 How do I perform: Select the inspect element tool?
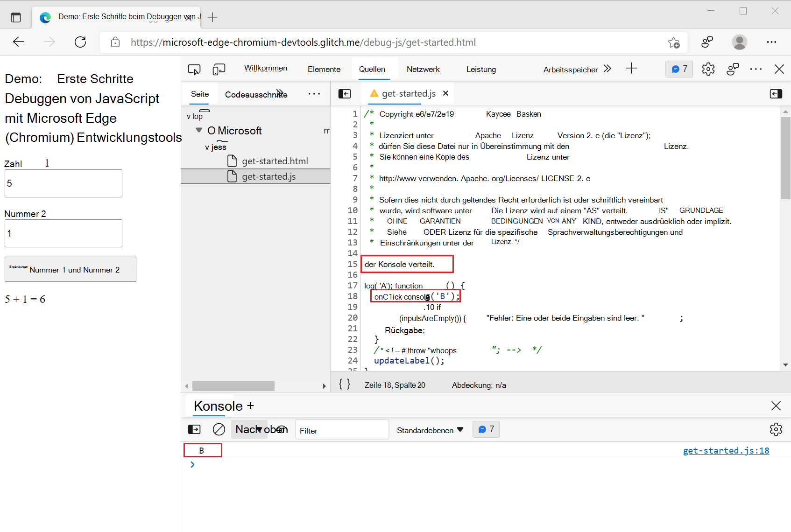(x=194, y=69)
